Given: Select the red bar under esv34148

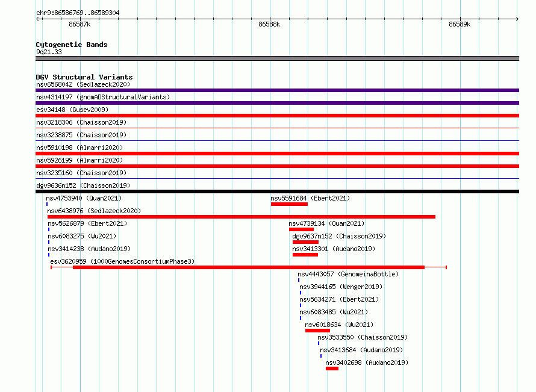Looking at the screenshot, I should pyautogui.click(x=277, y=116).
